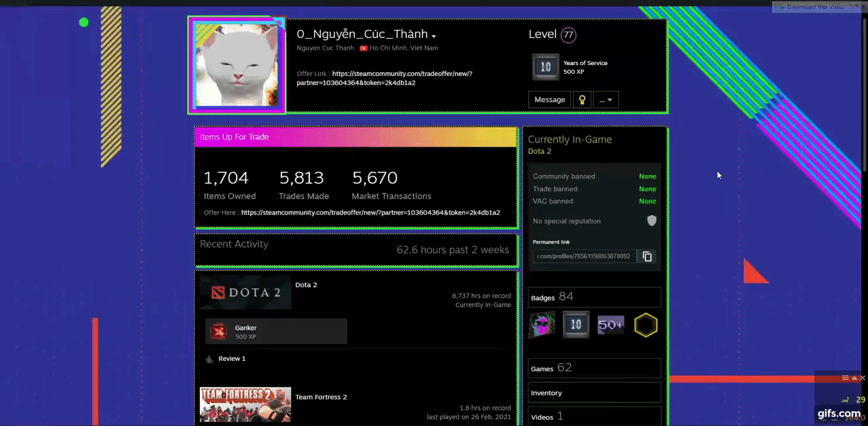The width and height of the screenshot is (868, 426).
Task: Click the "Years of Service" label
Action: [x=585, y=63]
